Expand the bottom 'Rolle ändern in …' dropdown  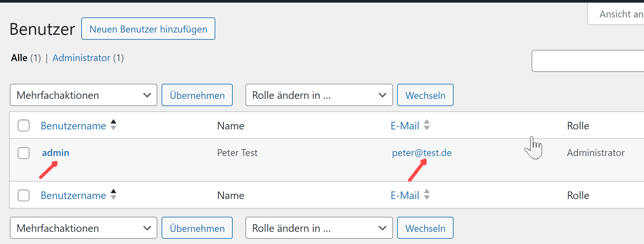tap(319, 228)
